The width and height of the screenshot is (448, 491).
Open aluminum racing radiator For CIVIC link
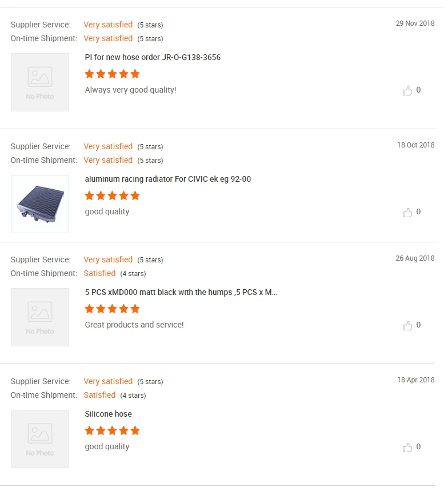tap(168, 179)
